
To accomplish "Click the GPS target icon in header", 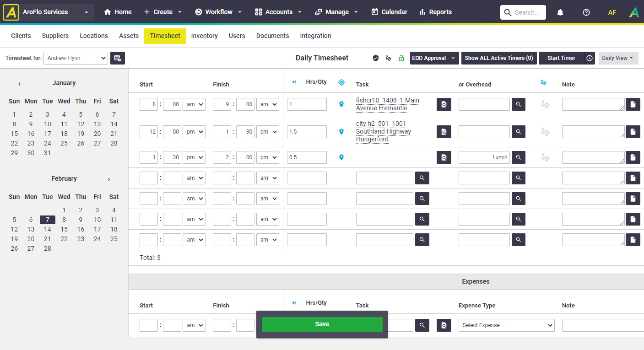I will pyautogui.click(x=341, y=82).
